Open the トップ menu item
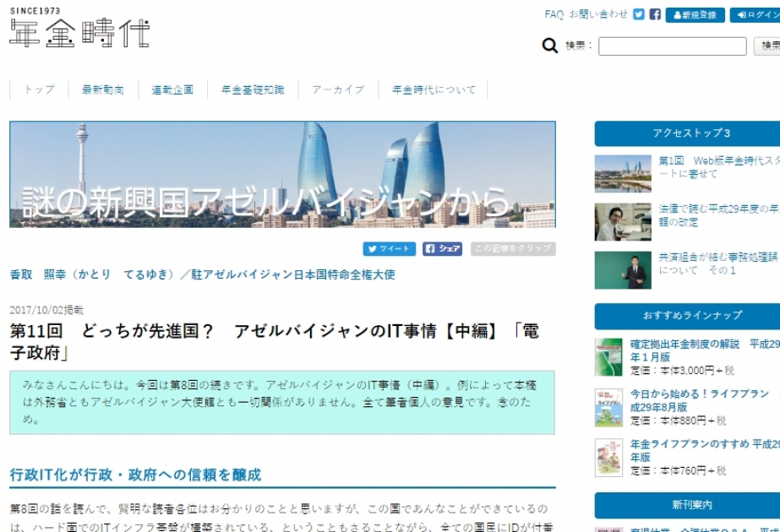The image size is (780, 532). coord(40,90)
